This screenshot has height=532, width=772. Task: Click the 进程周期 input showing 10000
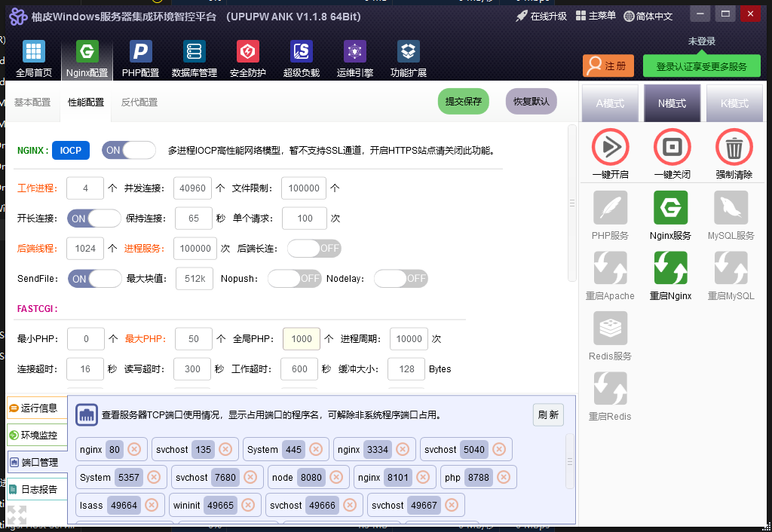[409, 338]
